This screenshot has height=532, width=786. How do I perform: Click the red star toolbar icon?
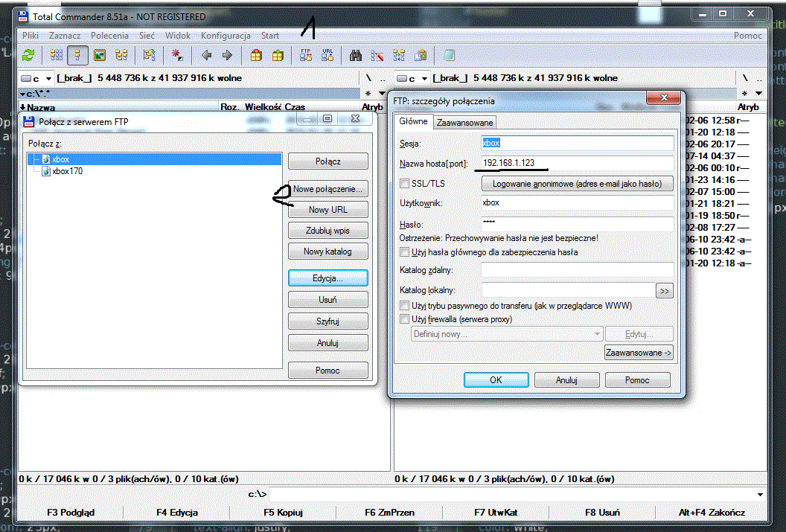[x=177, y=55]
